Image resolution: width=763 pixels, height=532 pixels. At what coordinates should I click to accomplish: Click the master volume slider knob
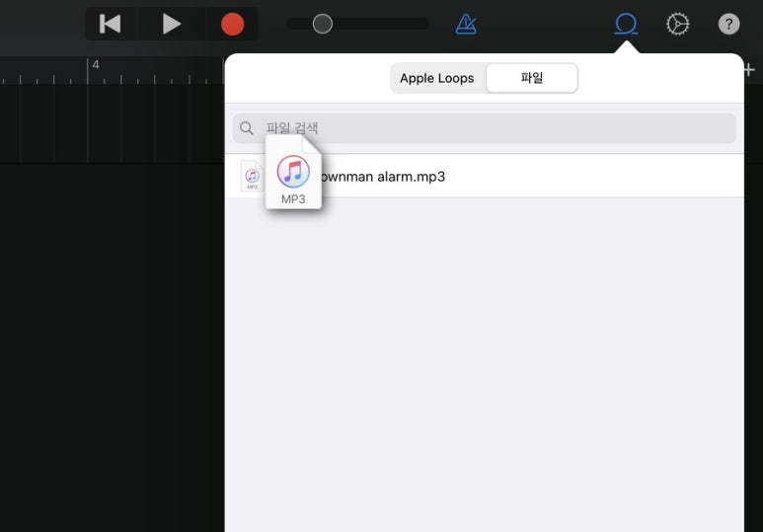click(322, 24)
